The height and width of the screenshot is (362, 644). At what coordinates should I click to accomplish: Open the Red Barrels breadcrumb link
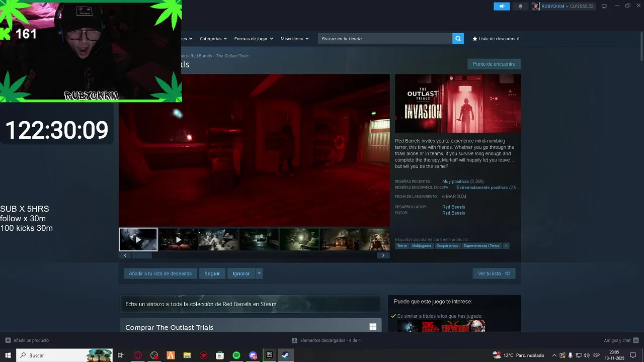click(201, 56)
